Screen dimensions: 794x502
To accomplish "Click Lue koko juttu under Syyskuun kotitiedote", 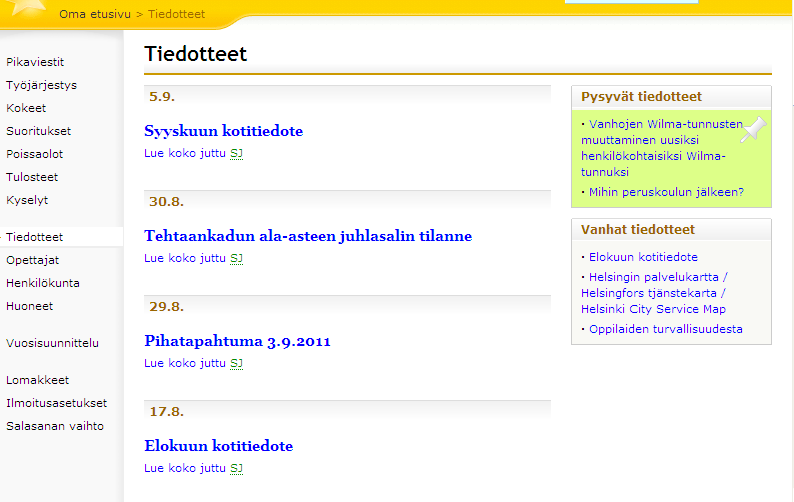I will [185, 153].
